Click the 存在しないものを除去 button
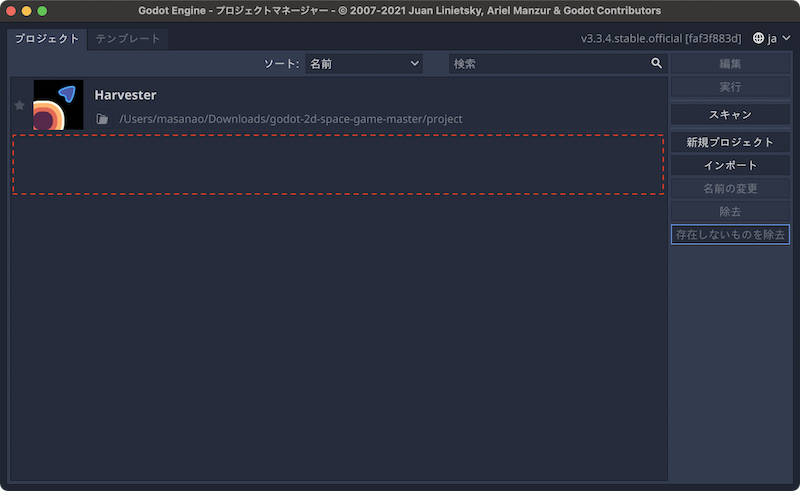The image size is (800, 491). point(730,235)
